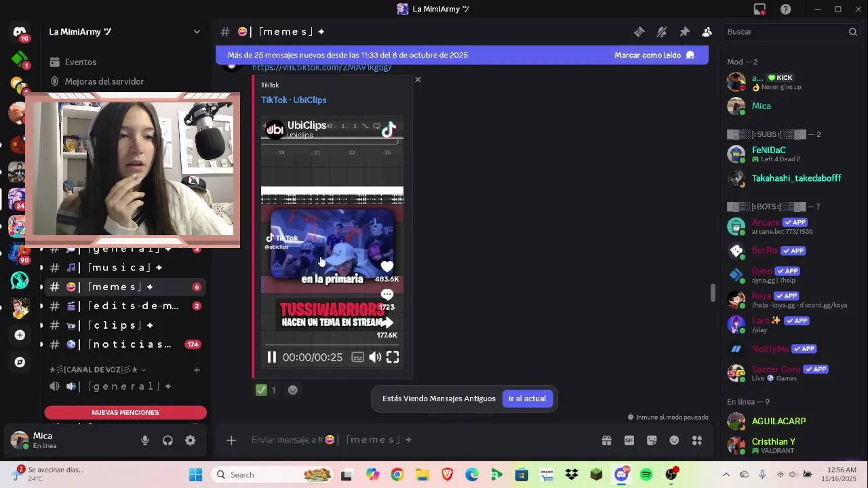Click the TikTok video comments icon

pos(387,295)
